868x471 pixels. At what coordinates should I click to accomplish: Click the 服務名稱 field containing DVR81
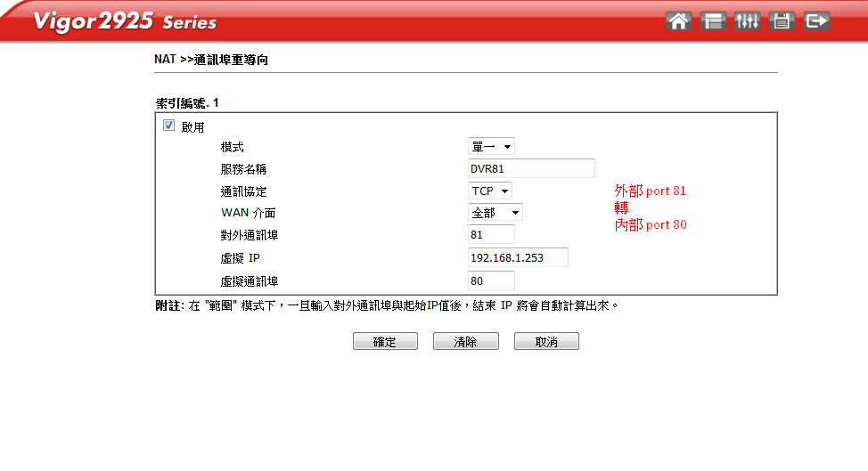click(531, 168)
